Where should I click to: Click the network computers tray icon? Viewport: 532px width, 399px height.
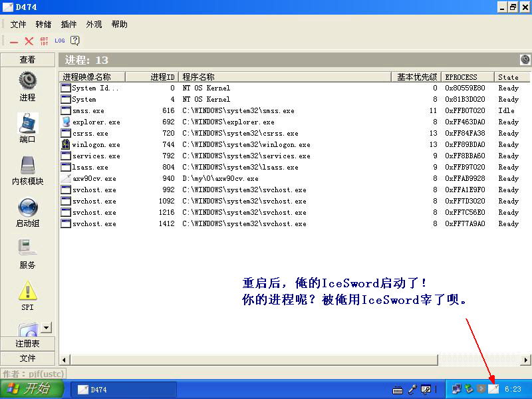click(x=457, y=389)
